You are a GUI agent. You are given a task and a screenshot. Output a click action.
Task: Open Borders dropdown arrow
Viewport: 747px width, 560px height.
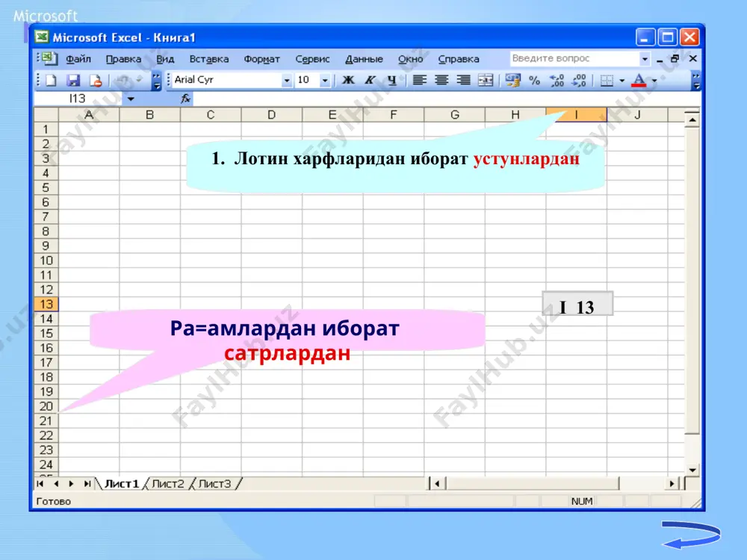pyautogui.click(x=622, y=81)
